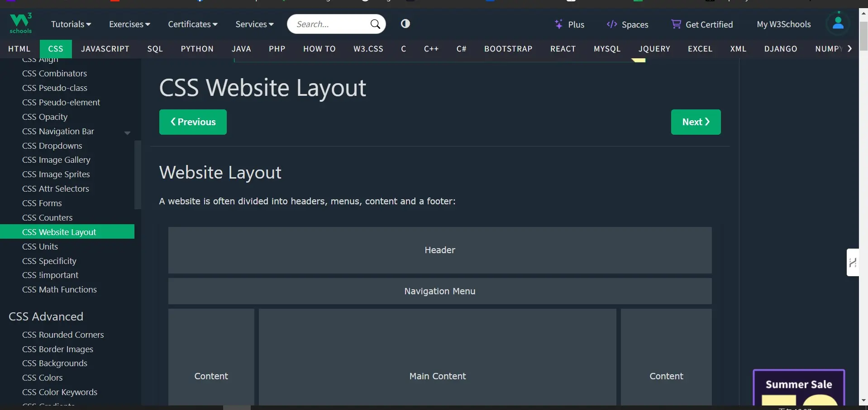This screenshot has width=868, height=410.
Task: Select the PYTHON topic tab
Action: [197, 49]
